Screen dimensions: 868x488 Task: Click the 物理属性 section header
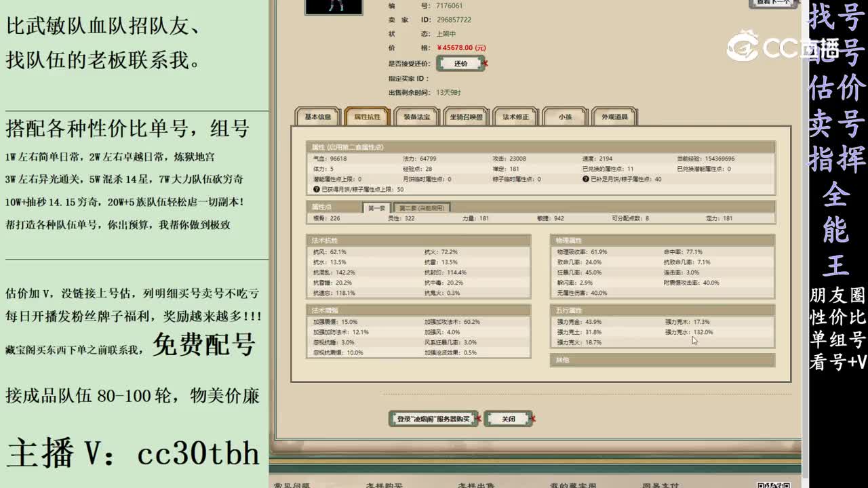(x=662, y=241)
